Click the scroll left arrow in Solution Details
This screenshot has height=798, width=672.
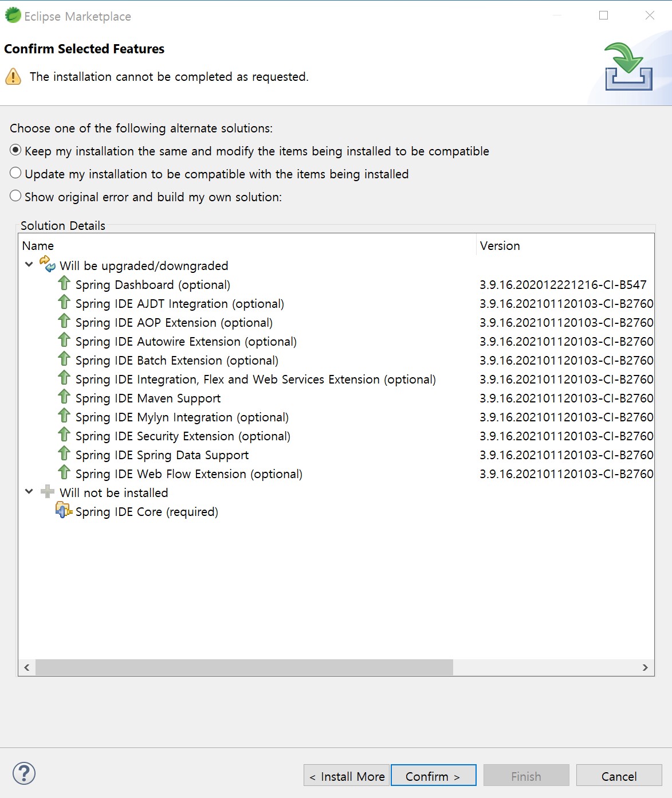tap(27, 667)
